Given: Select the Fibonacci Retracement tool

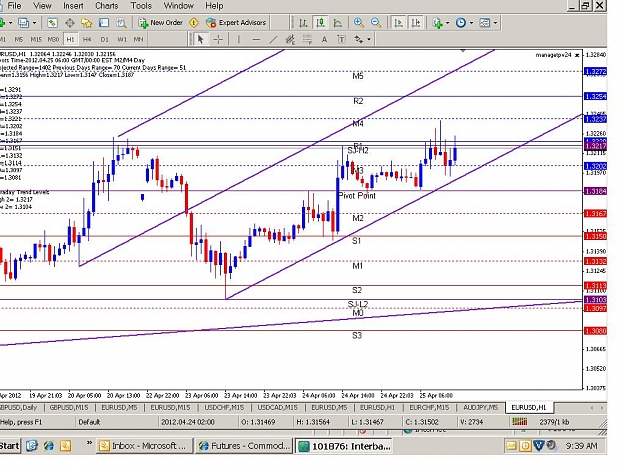Looking at the screenshot, I should coord(307,39).
